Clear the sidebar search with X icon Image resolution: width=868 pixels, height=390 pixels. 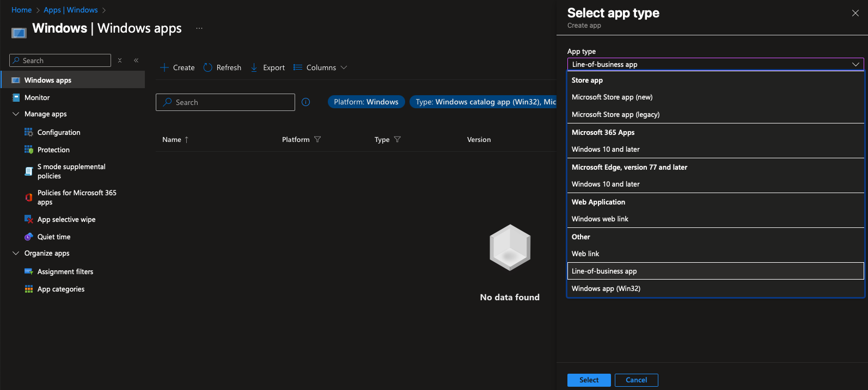(120, 60)
